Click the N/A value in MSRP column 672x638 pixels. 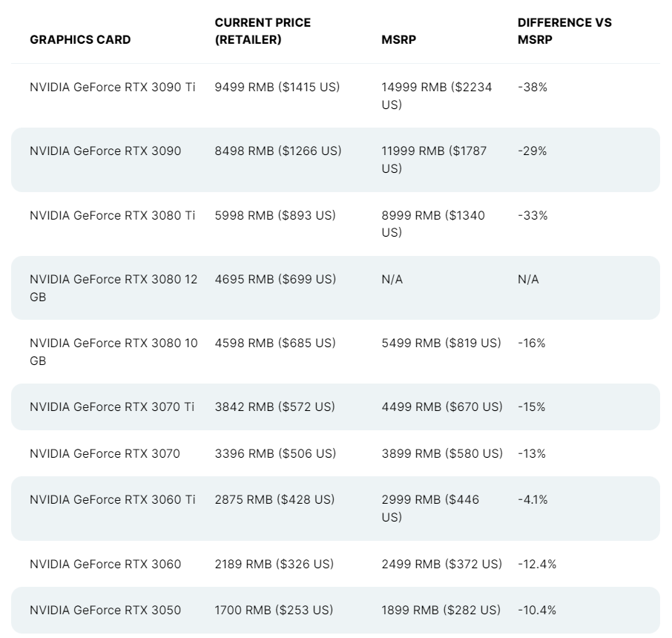(x=392, y=280)
